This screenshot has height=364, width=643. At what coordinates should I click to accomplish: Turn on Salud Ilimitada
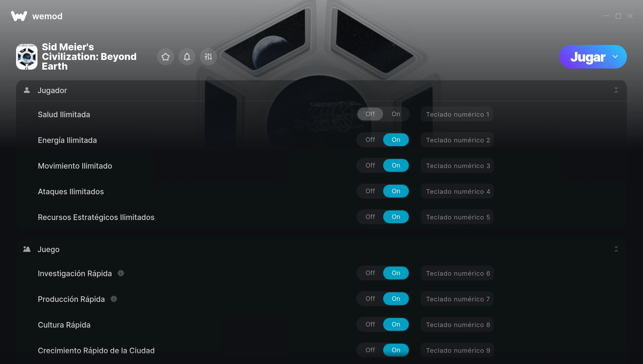click(x=396, y=114)
